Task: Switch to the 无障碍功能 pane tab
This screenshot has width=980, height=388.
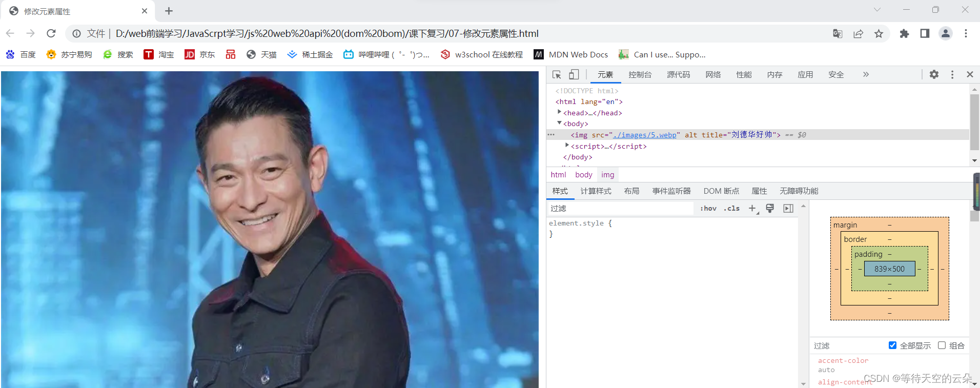Action: click(799, 191)
